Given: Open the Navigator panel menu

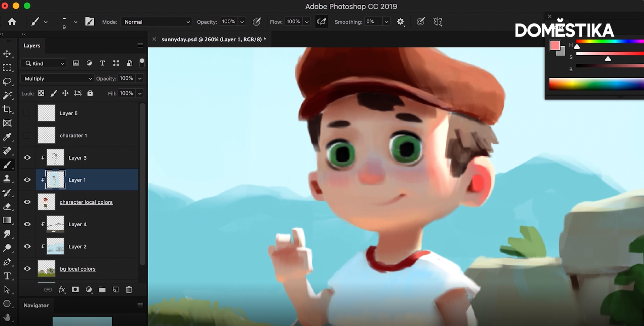Looking at the screenshot, I should pyautogui.click(x=140, y=305).
